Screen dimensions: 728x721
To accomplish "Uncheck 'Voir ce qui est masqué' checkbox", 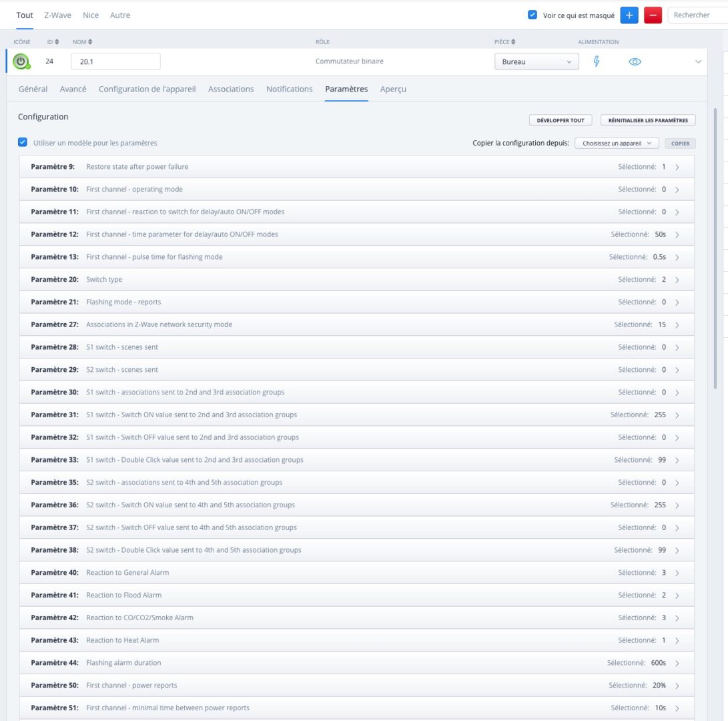I will 532,15.
